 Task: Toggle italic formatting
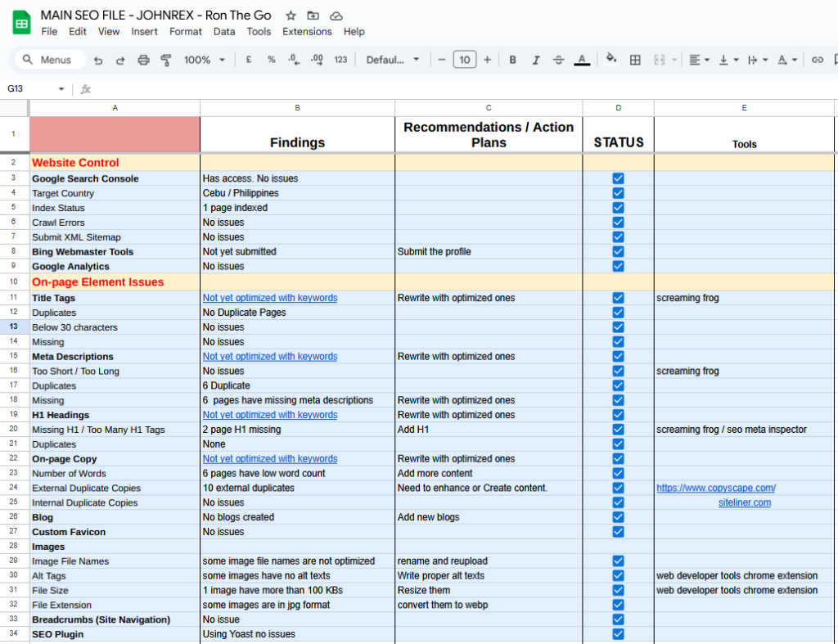click(x=535, y=60)
